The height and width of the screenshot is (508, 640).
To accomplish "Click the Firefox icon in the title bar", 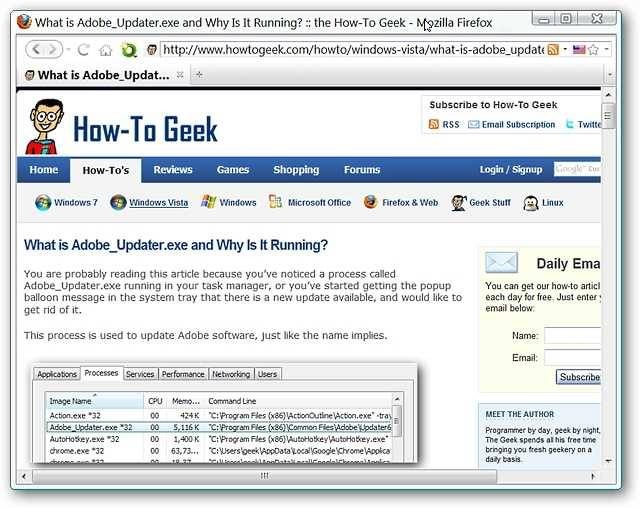I will (24, 22).
